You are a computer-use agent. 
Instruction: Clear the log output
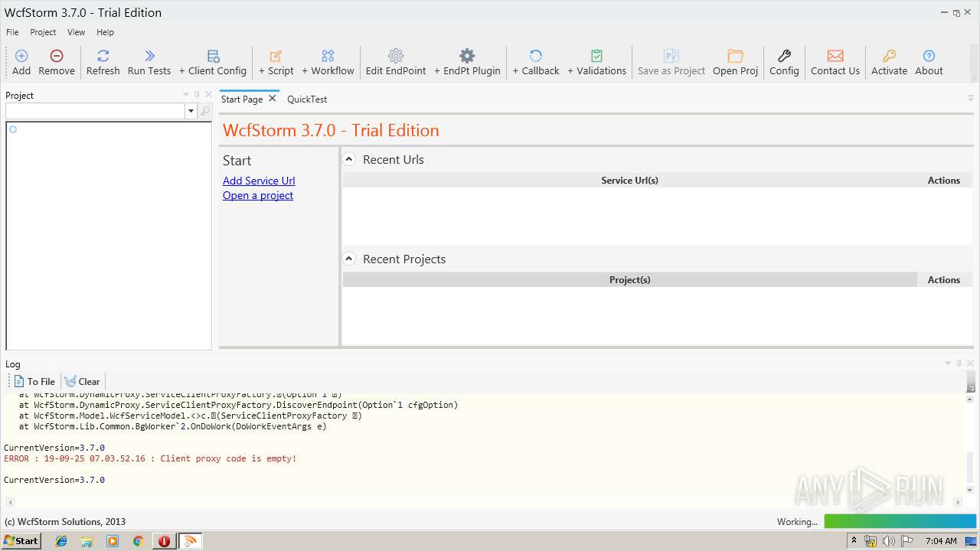pyautogui.click(x=82, y=381)
